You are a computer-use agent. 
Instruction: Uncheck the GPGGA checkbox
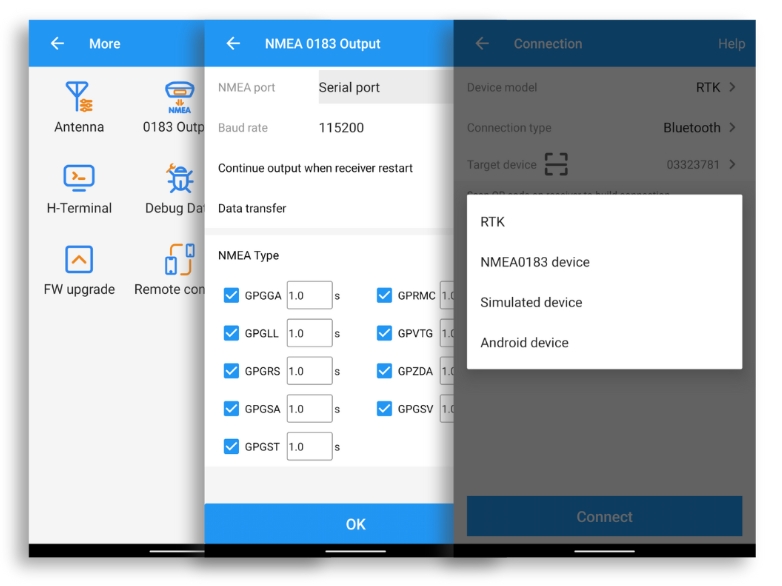(x=231, y=295)
